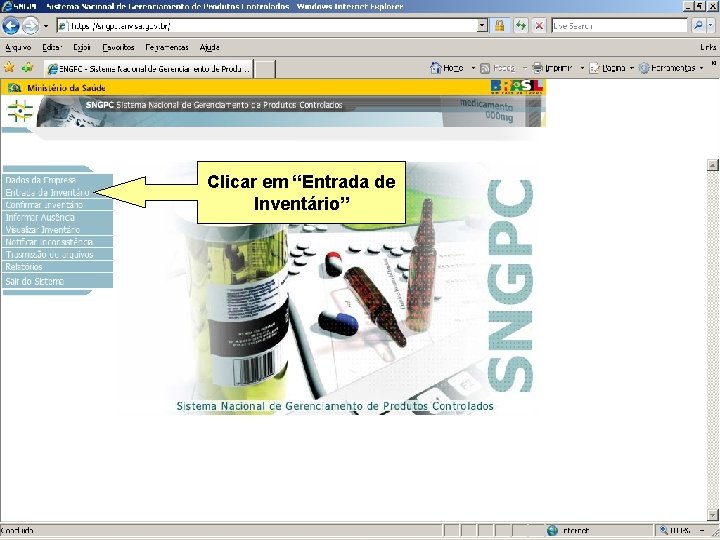Image resolution: width=720 pixels, height=540 pixels.
Task: Open Favorites Center star icon
Action: pos(9,68)
